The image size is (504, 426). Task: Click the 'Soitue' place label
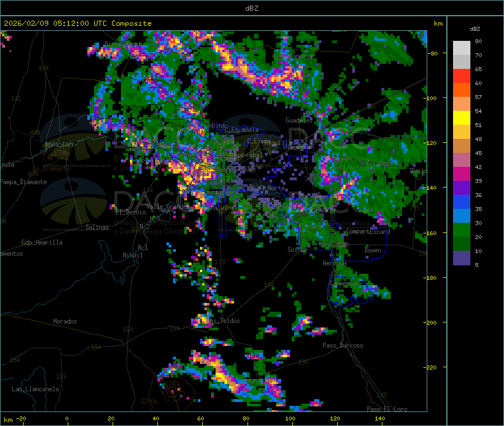(x=297, y=250)
